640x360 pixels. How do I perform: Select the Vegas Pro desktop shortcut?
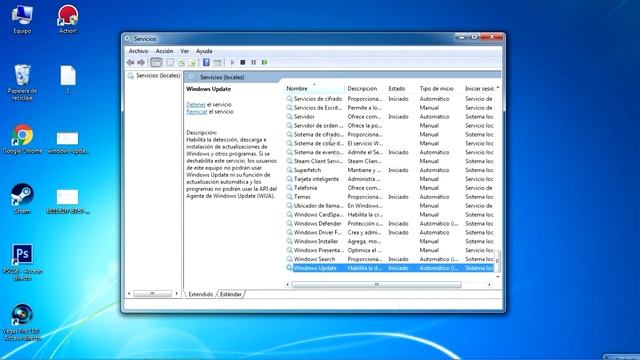(x=22, y=322)
